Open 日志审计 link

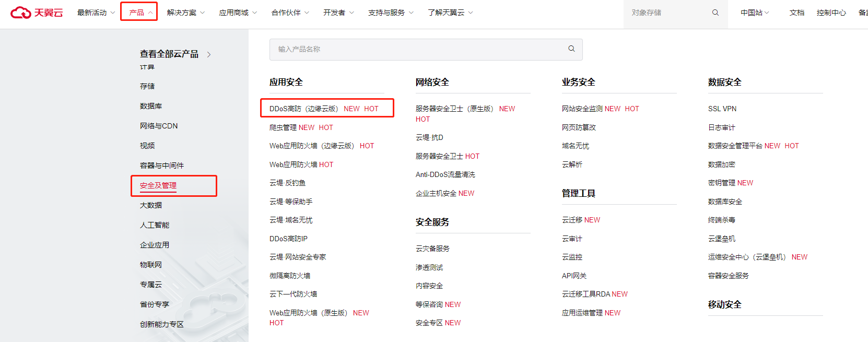pos(721,127)
